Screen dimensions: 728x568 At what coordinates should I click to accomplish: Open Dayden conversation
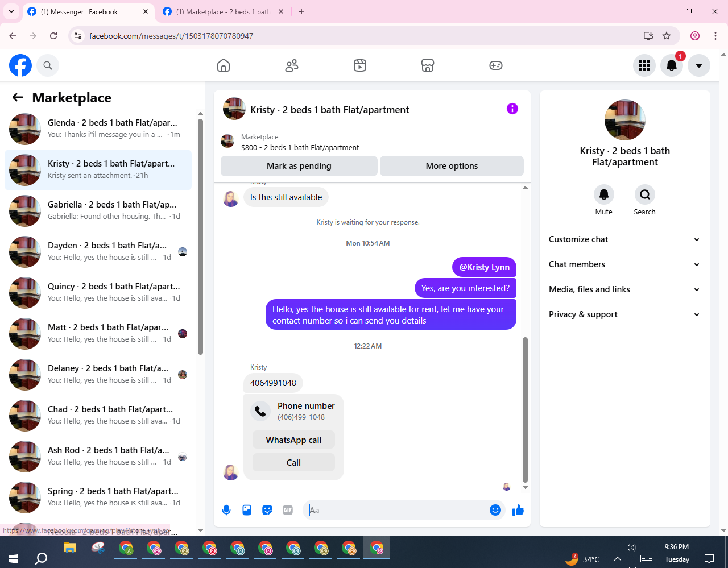pos(98,252)
